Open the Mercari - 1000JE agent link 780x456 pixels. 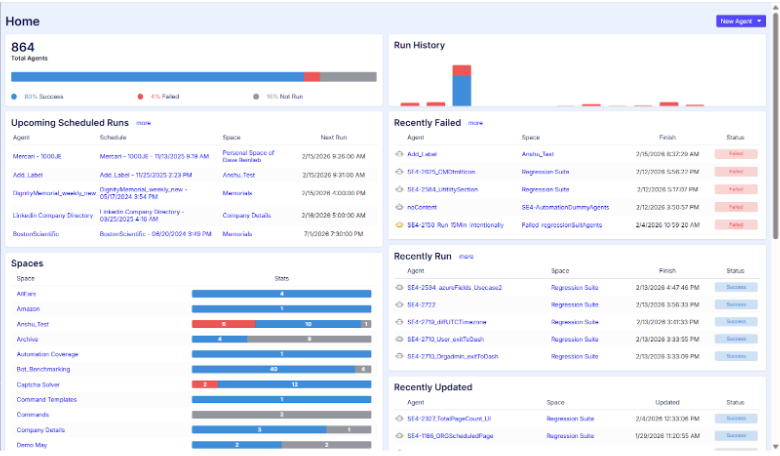[38, 156]
